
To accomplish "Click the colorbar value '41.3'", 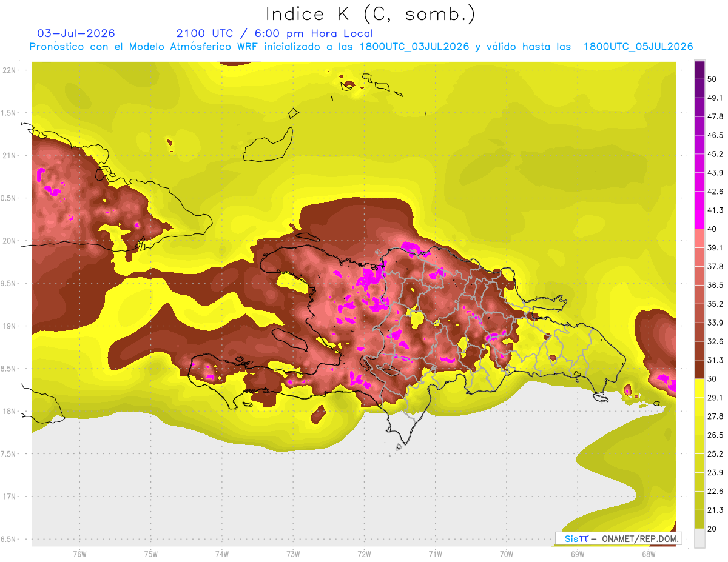I will click(x=715, y=210).
